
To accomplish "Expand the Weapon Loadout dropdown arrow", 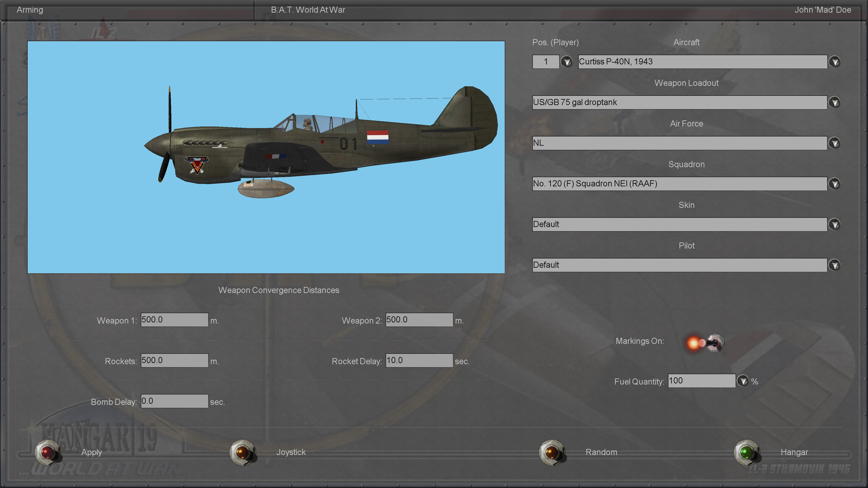I will [834, 102].
